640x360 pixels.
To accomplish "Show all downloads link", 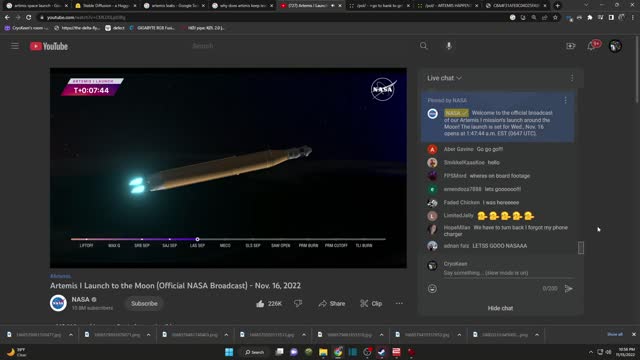I will [615, 334].
